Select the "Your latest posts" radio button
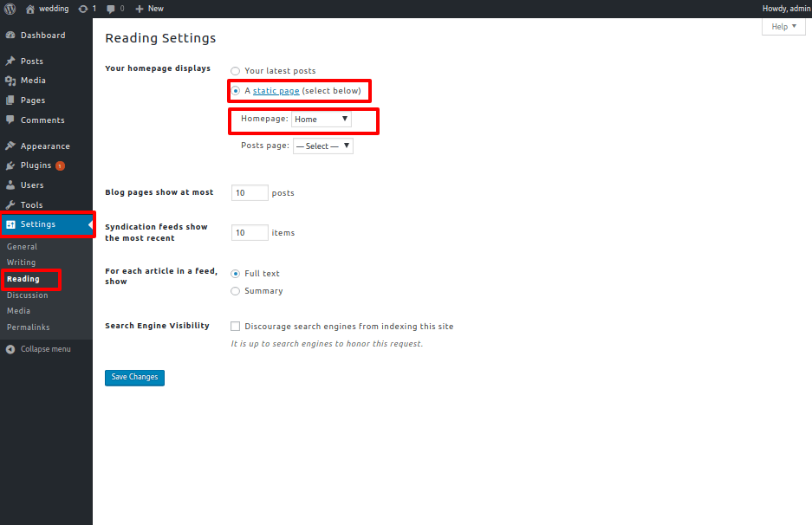The image size is (812, 525). click(236, 71)
